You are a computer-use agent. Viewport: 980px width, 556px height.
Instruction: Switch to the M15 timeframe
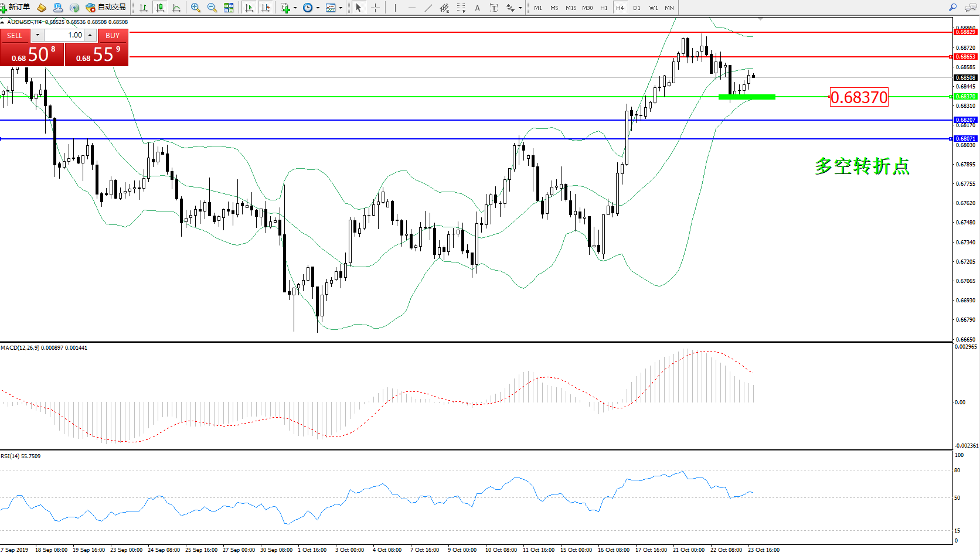(570, 8)
